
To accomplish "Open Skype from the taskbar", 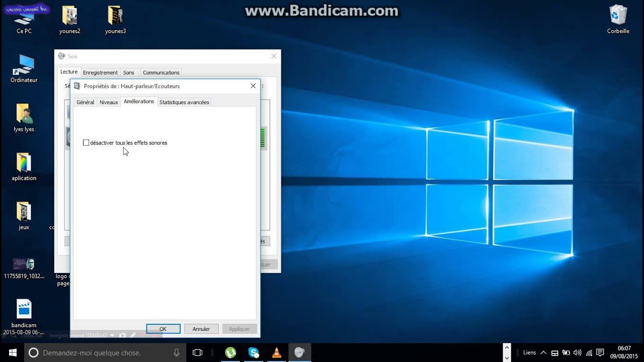I will tap(253, 352).
